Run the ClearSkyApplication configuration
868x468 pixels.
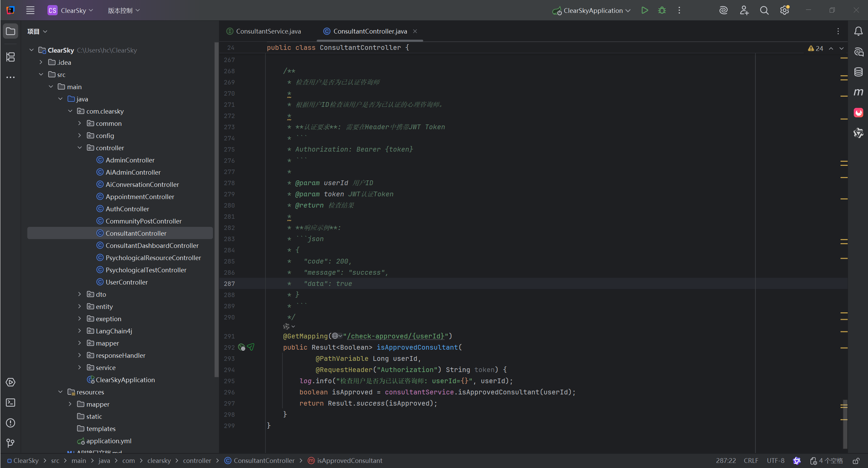click(645, 11)
